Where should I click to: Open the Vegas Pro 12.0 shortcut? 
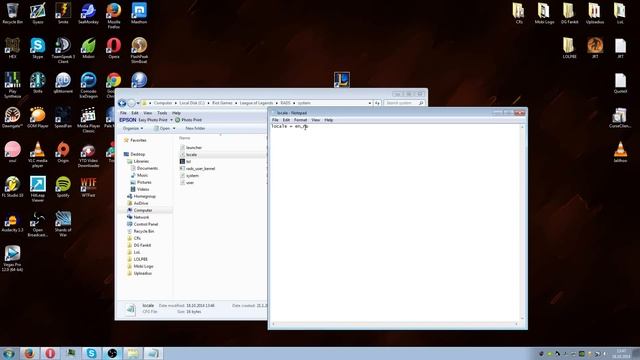coord(12,258)
